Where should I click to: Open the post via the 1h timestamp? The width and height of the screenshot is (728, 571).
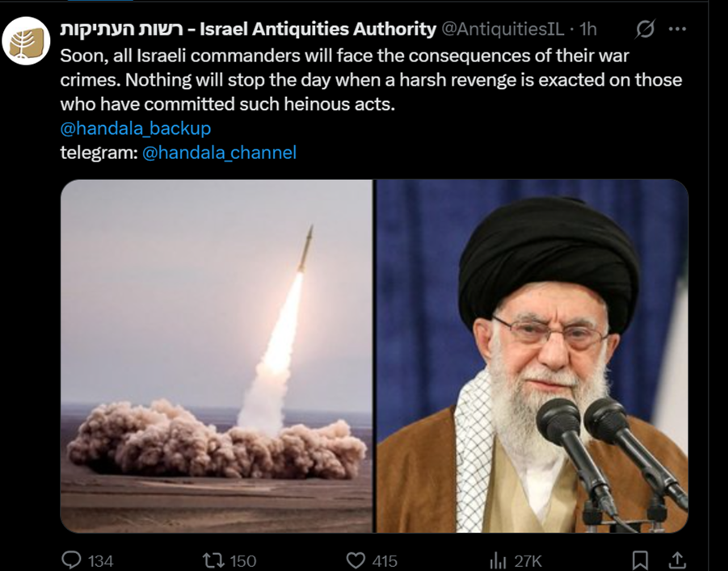pos(588,29)
